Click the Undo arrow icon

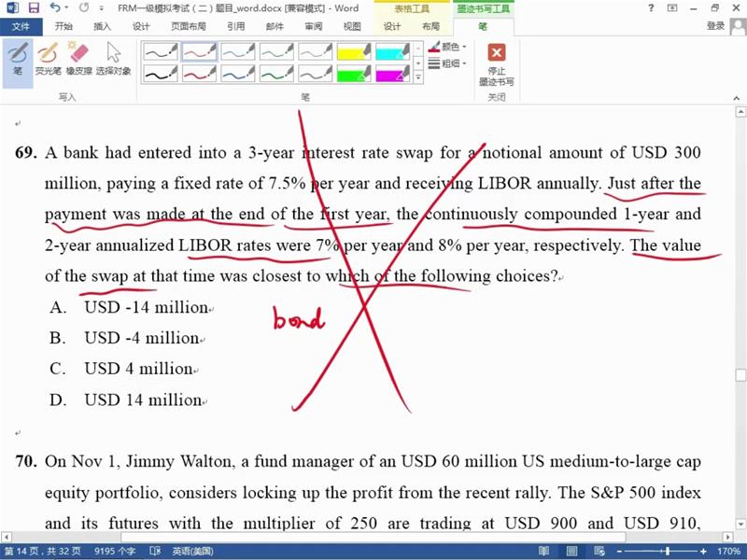[55, 7]
